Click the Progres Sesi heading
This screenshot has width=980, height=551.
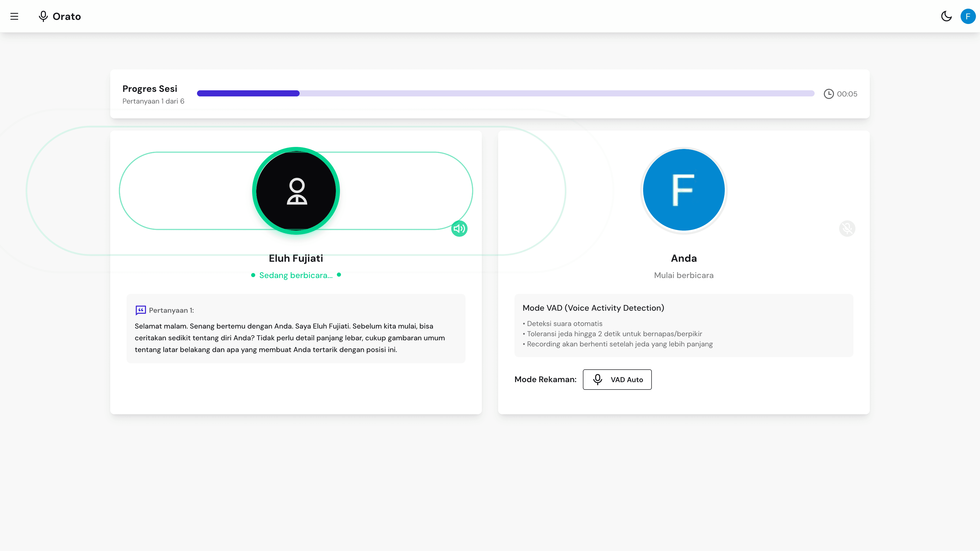[x=150, y=89]
